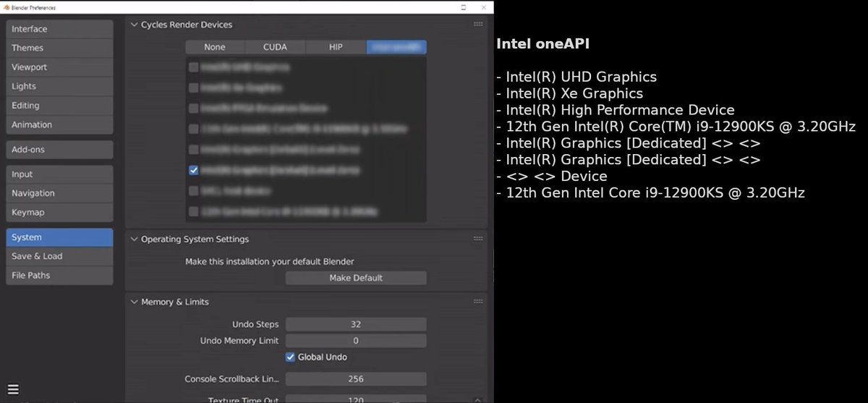The height and width of the screenshot is (403, 868).
Task: Select the highlighted oneAPI device tab
Action: click(x=396, y=47)
